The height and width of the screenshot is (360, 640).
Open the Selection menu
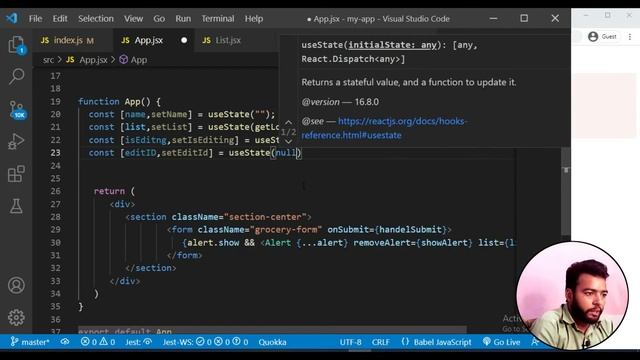[x=96, y=19]
